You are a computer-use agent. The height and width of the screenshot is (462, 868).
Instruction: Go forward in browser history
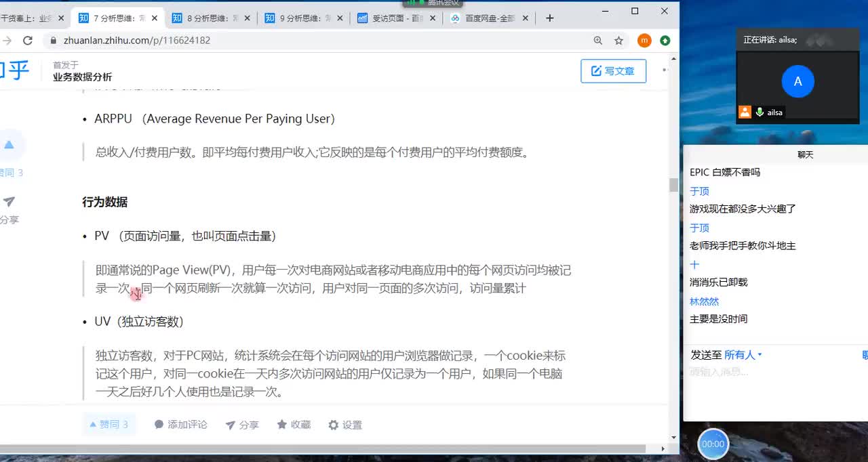7,41
